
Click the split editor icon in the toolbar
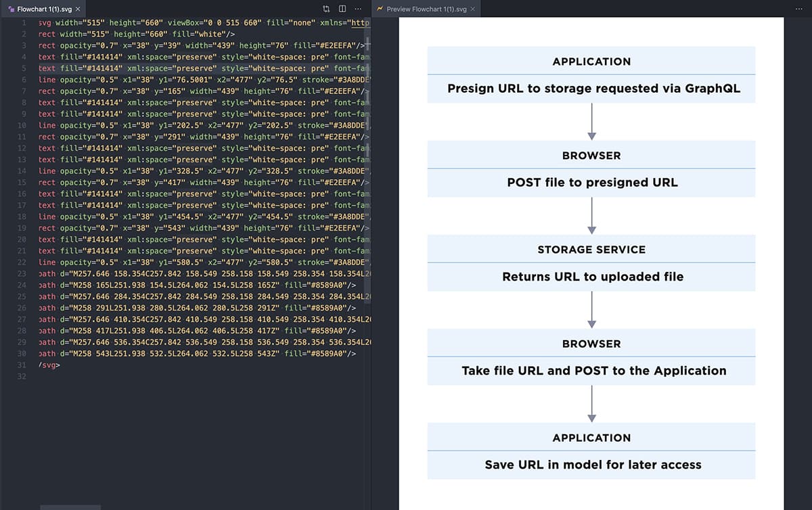coord(342,8)
